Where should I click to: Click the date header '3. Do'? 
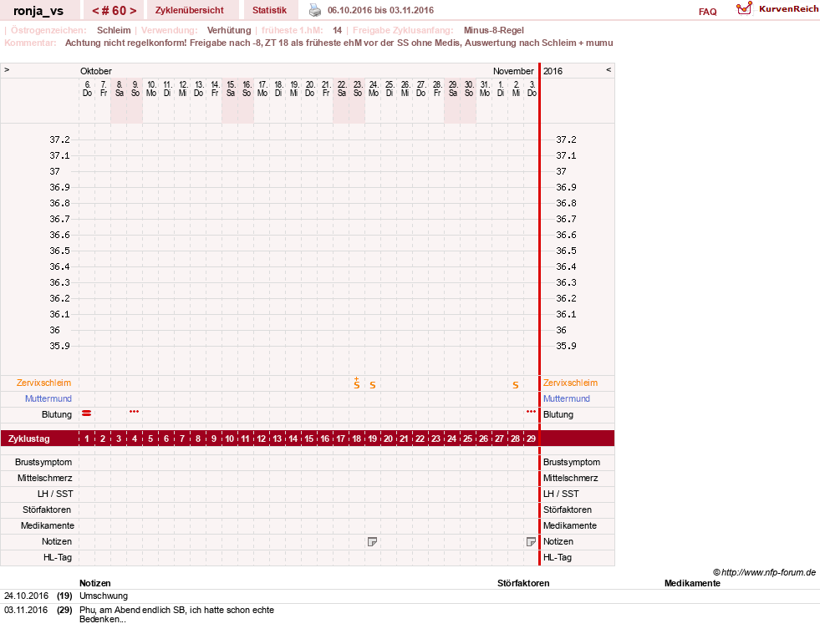pyautogui.click(x=532, y=89)
